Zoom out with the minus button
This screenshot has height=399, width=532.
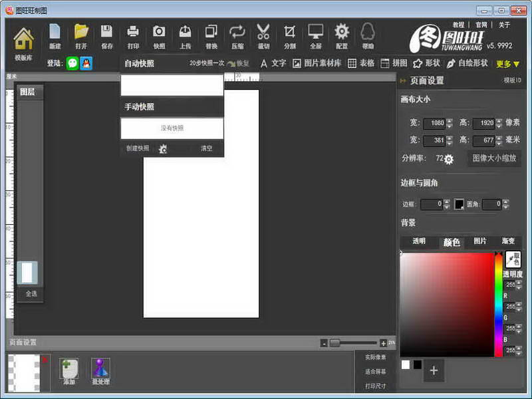(324, 343)
